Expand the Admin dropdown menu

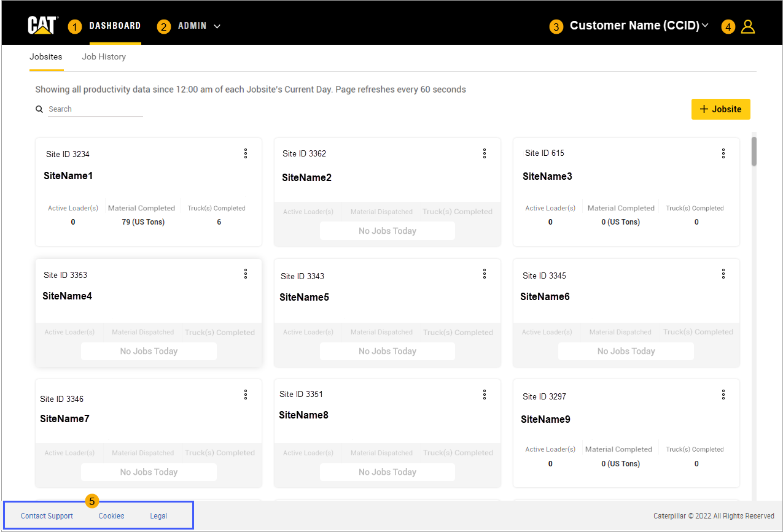199,26
